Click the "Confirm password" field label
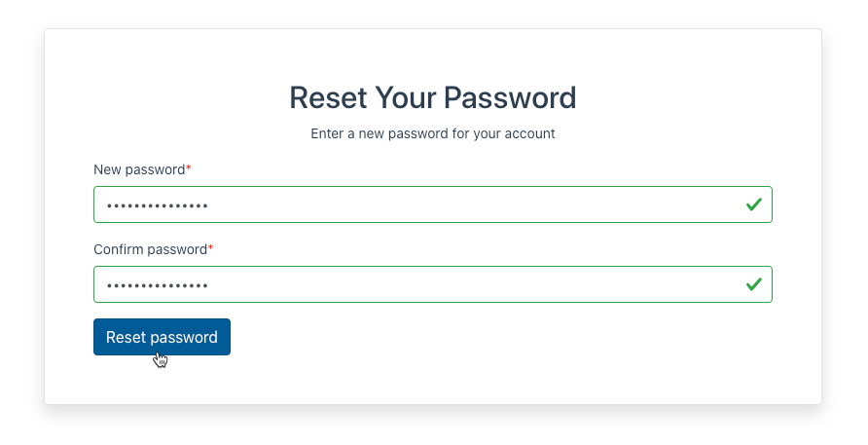Image resolution: width=868 pixels, height=445 pixels. pos(151,249)
